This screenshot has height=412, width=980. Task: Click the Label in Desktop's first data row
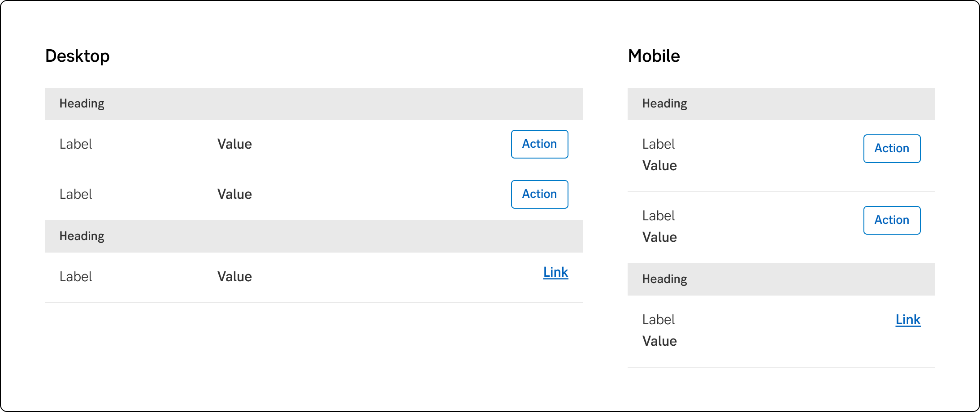click(76, 144)
